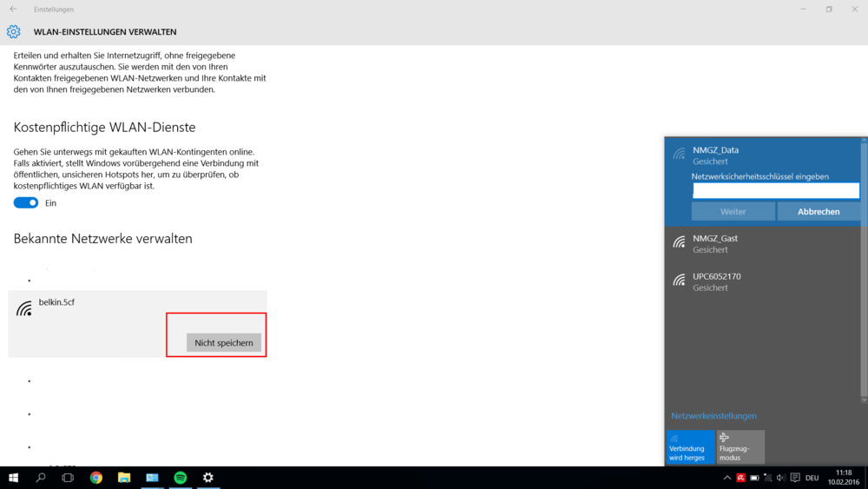Go back with the Einstellungen back arrow
This screenshot has width=868, height=489.
tap(13, 9)
